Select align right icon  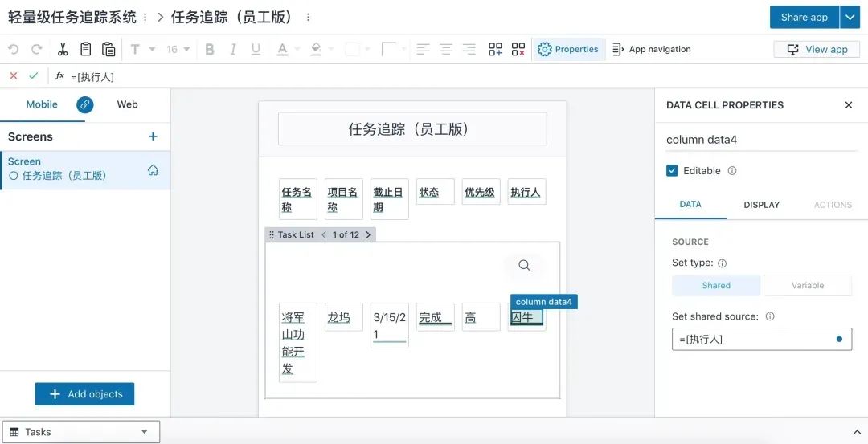click(x=469, y=49)
